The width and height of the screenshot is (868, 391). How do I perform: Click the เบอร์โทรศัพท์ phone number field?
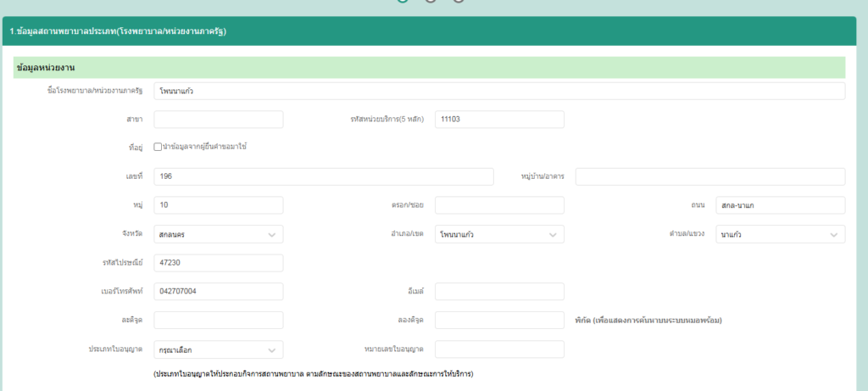coord(219,292)
